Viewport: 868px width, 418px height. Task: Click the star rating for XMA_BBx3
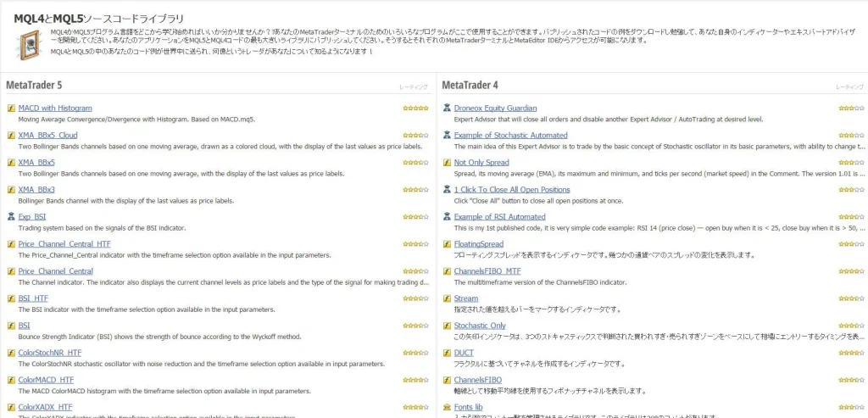pos(415,190)
